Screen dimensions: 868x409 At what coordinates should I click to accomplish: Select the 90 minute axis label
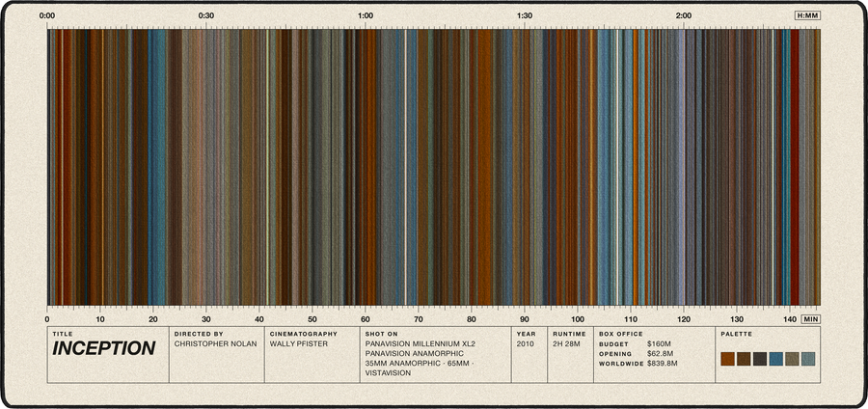click(525, 319)
